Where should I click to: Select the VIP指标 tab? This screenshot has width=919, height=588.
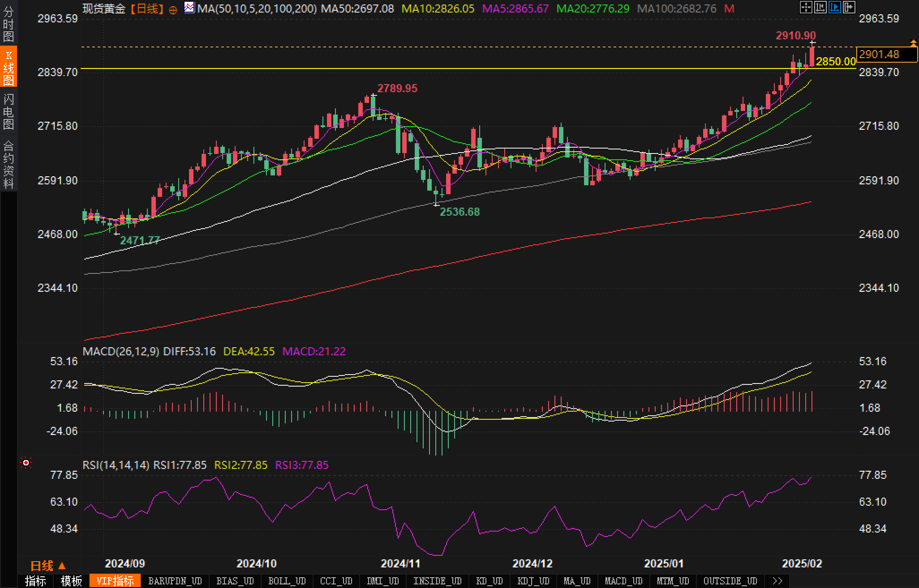(115, 581)
